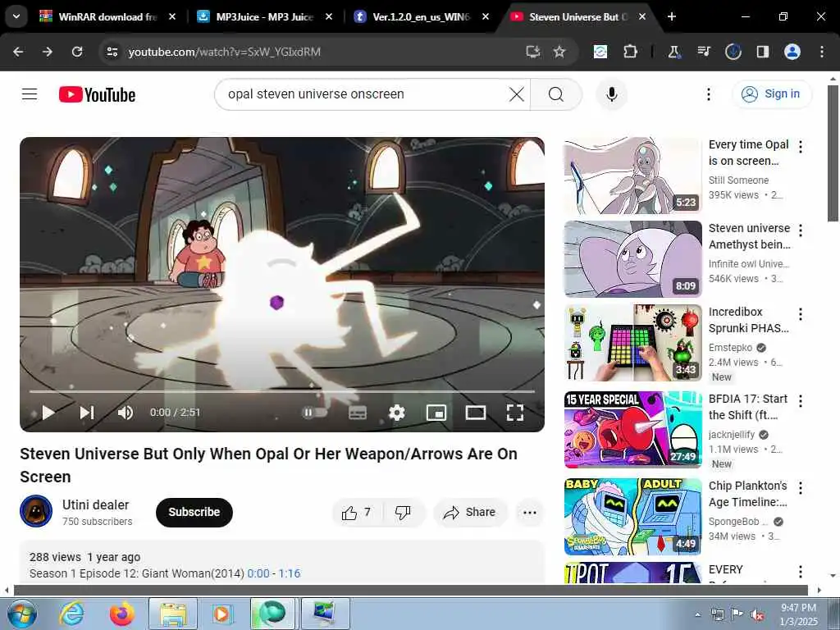The width and height of the screenshot is (840, 630).
Task: Show hidden tray icons arrow
Action: [697, 614]
